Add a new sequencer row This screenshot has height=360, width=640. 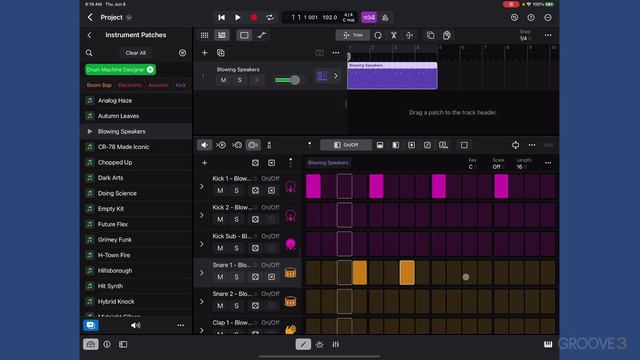click(x=204, y=163)
